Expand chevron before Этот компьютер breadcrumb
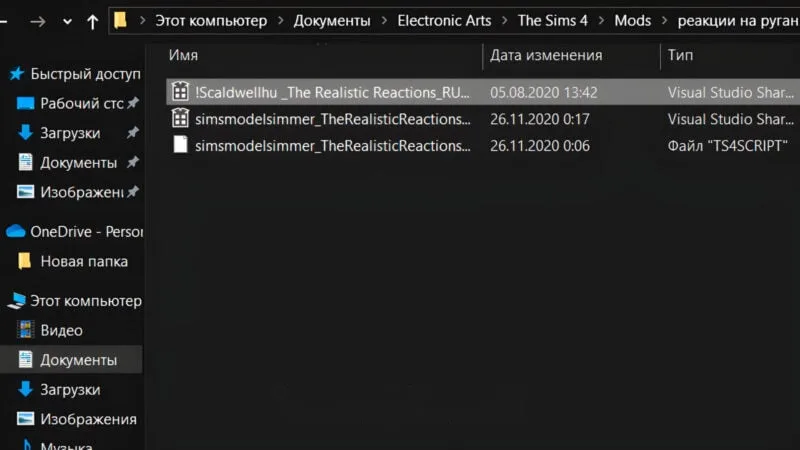Viewport: 800px width, 450px height. (142, 21)
